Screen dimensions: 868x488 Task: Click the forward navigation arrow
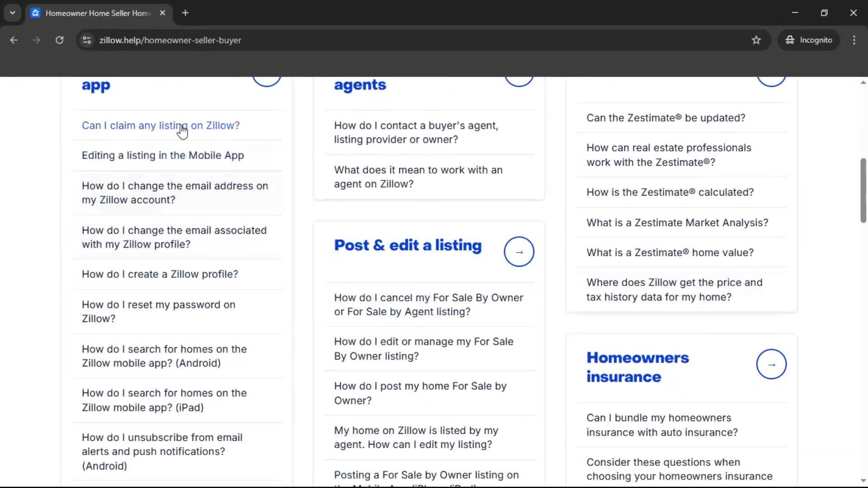point(36,40)
